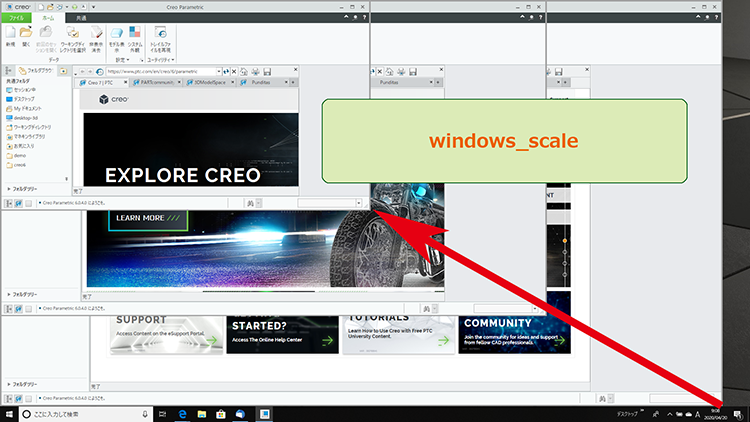Save the browser page in front window
Image resolution: width=750 pixels, height=422 pixels.
coord(267,72)
